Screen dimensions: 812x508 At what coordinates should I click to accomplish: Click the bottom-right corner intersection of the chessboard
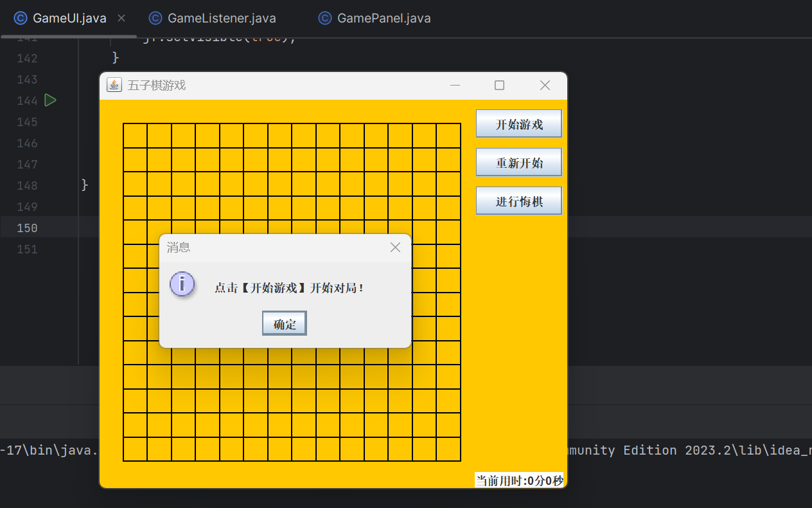pyautogui.click(x=461, y=461)
